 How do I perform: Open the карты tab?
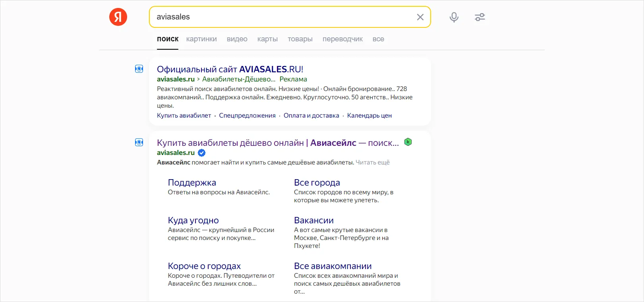(267, 39)
